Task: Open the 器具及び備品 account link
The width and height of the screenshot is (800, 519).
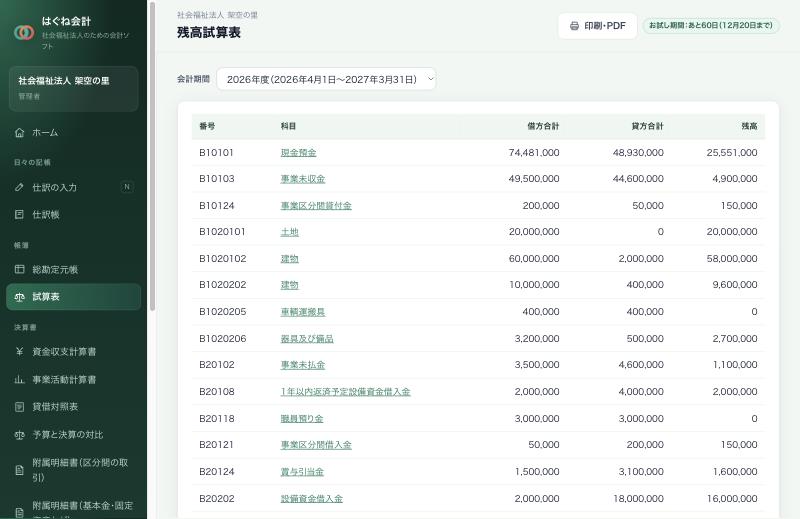Action: pyautogui.click(x=307, y=338)
